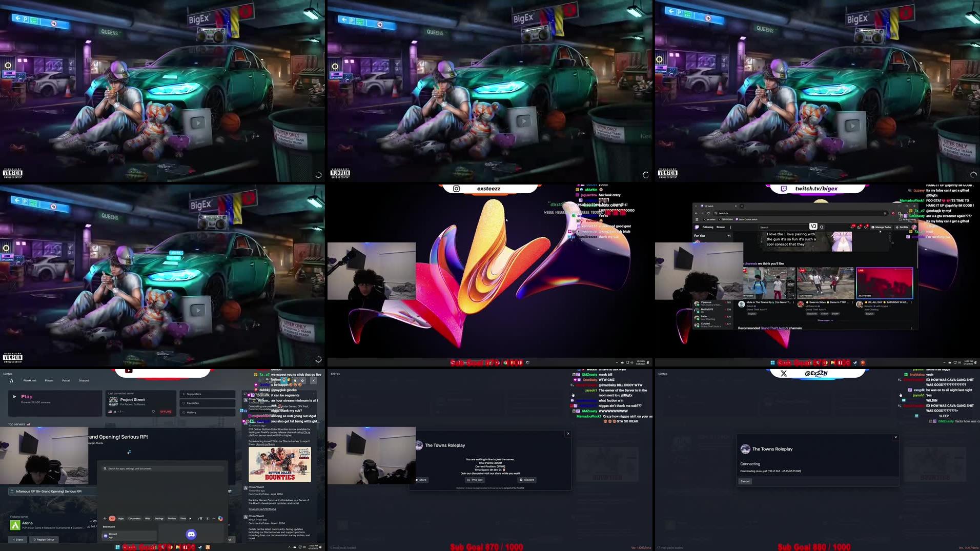This screenshot has width=980, height=551.
Task: Select the All filter in Windows search
Action: [112, 518]
